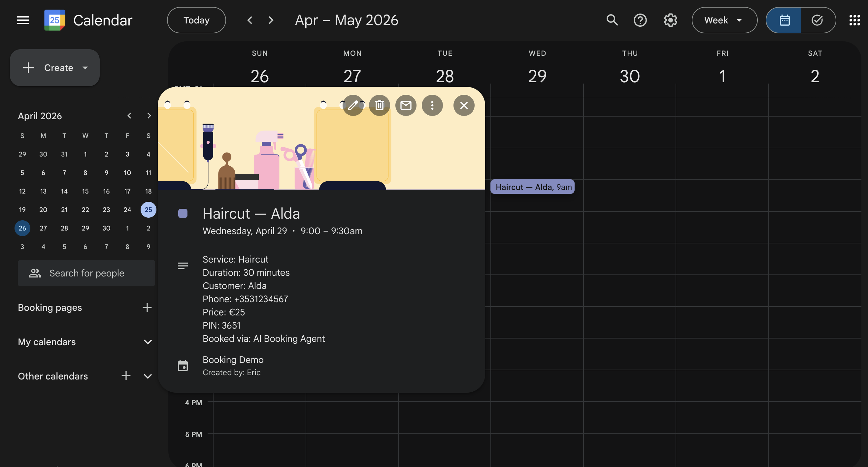Click the Apr – May 2026 date range

(347, 20)
